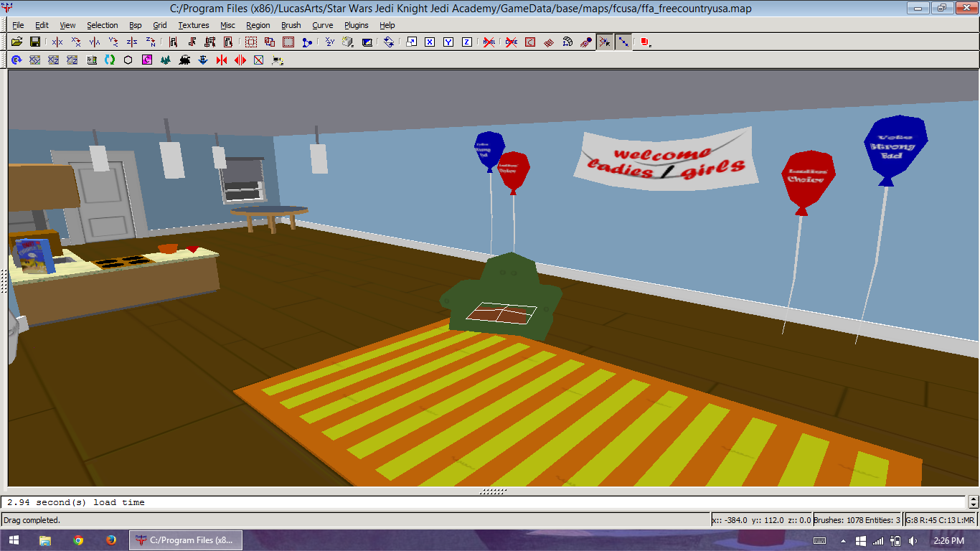Click the green trees plugin icon
This screenshot has height=551, width=980.
pyautogui.click(x=166, y=60)
